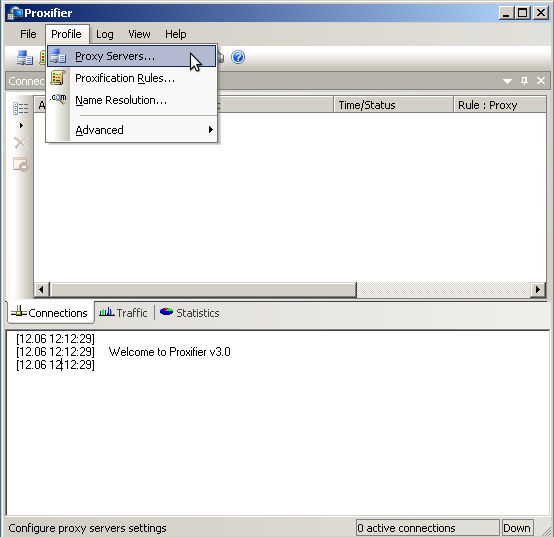Choose Name Resolution... menu entry
The width and height of the screenshot is (554, 537).
[131, 100]
